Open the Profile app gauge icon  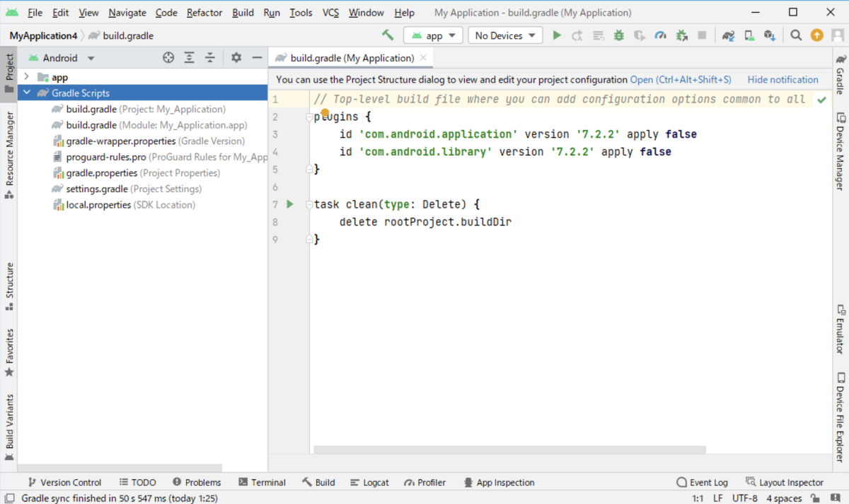660,35
